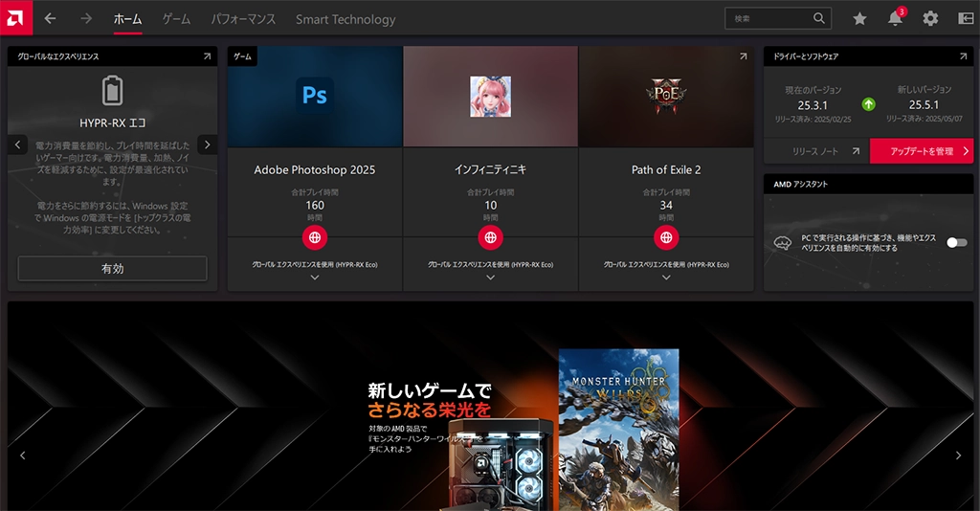
Task: Expand the ゲーム panel arrow
Action: point(743,56)
